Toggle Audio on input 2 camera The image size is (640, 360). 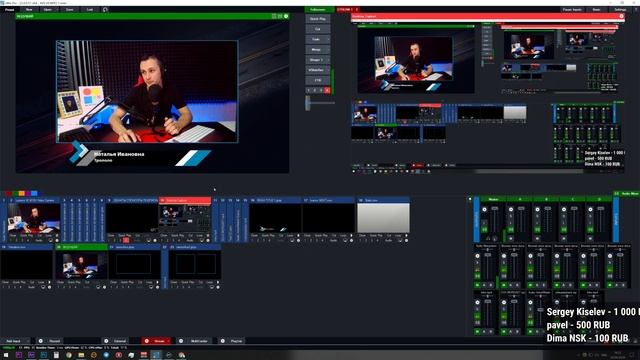tap(39, 240)
